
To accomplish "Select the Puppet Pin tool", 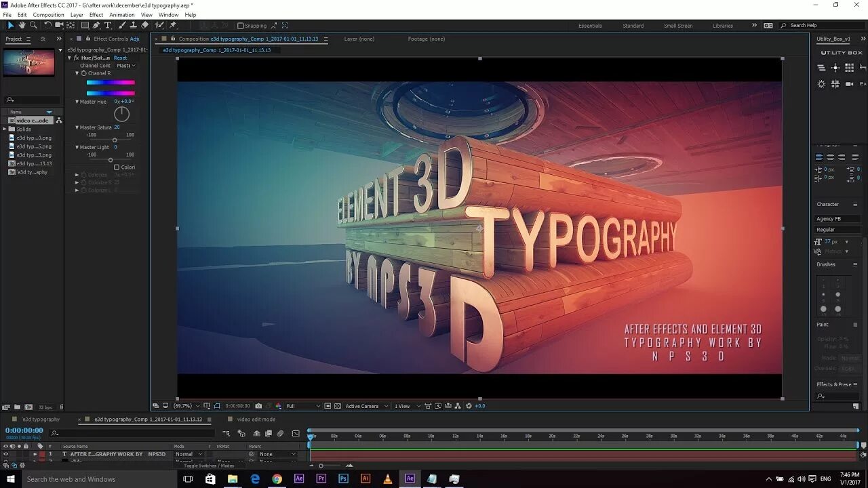I will [x=173, y=25].
